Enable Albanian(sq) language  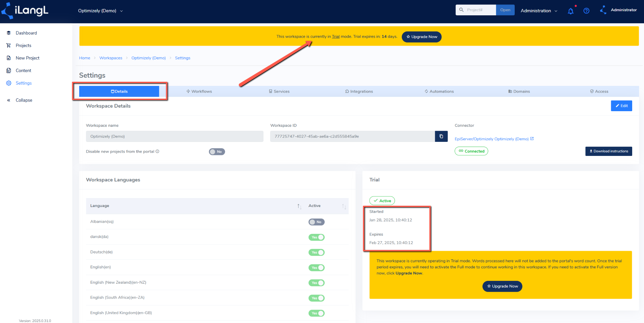pos(316,222)
